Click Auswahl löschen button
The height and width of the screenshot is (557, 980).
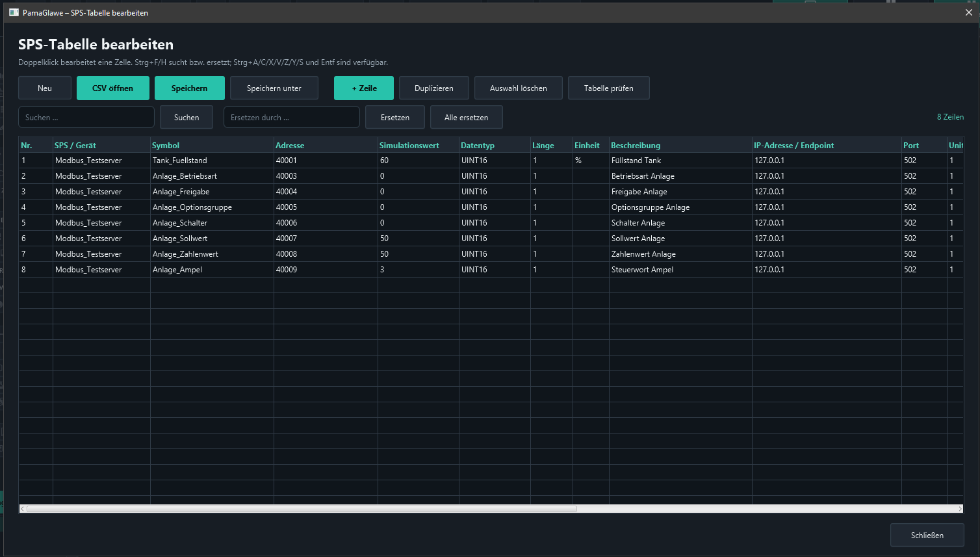click(519, 88)
